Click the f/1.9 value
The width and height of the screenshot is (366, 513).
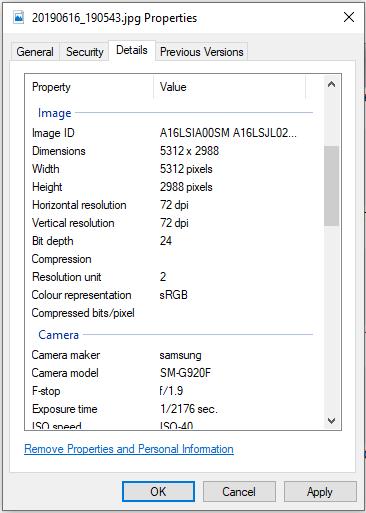tap(171, 391)
